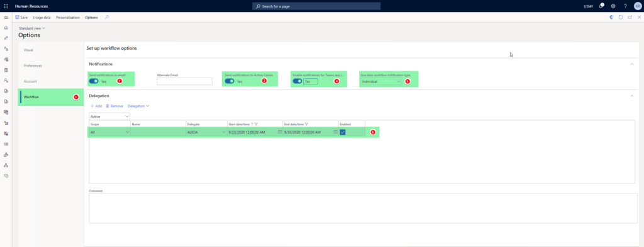Viewport: 644px width, 247px height.
Task: Click the search magnifier in the action bar
Action: (107, 17)
